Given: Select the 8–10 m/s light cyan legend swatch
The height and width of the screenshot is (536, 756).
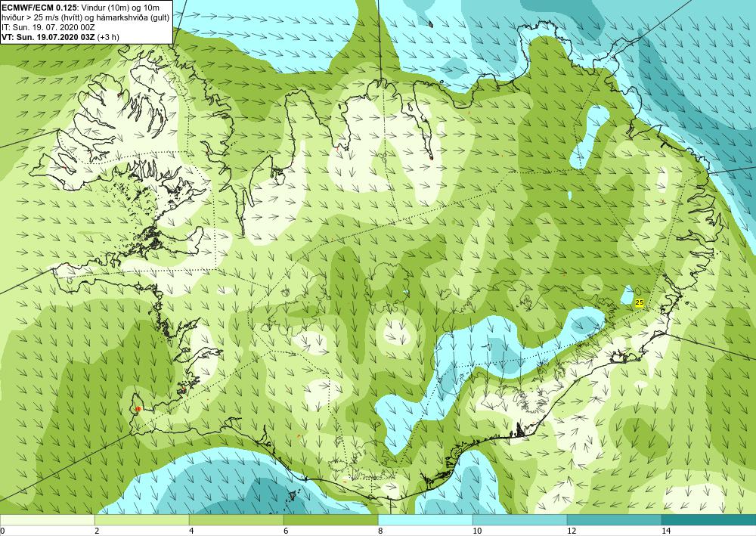Looking at the screenshot, I should pyautogui.click(x=425, y=520).
